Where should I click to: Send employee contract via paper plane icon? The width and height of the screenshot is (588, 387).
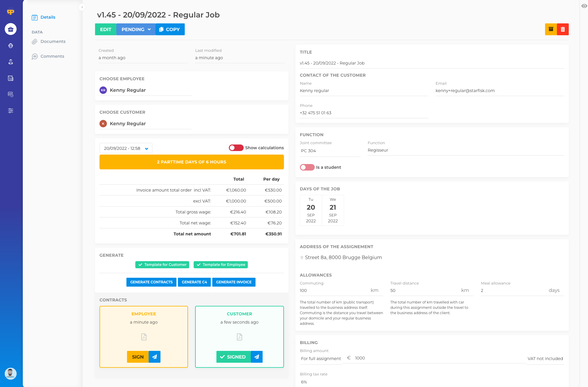coord(155,357)
